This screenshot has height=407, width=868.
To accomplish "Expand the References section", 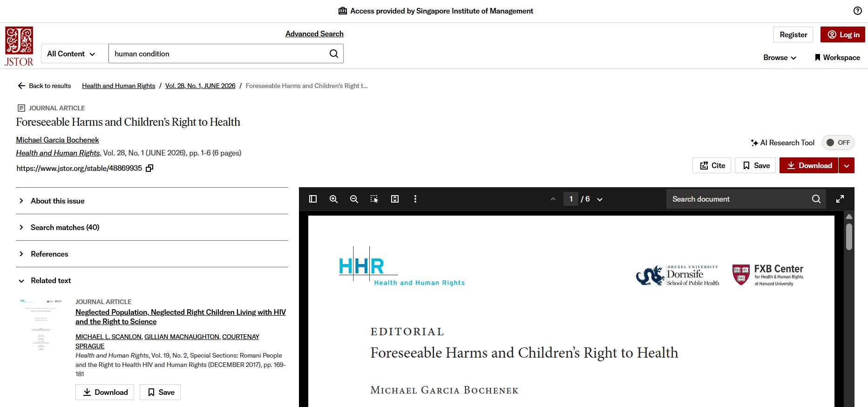I will click(x=152, y=254).
